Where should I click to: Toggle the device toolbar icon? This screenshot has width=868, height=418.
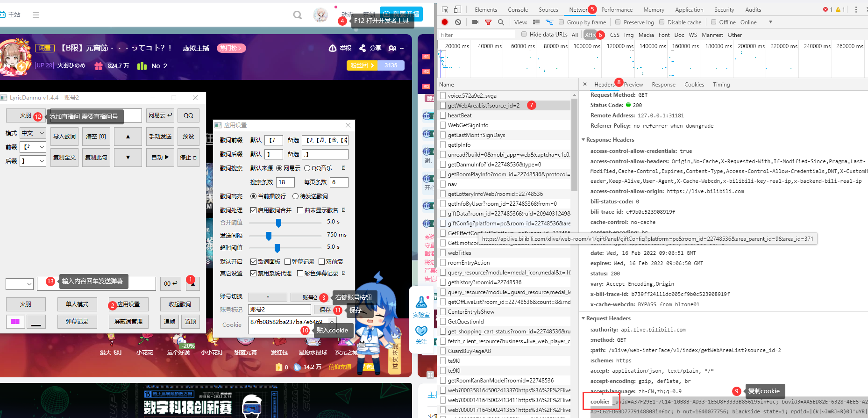click(457, 9)
